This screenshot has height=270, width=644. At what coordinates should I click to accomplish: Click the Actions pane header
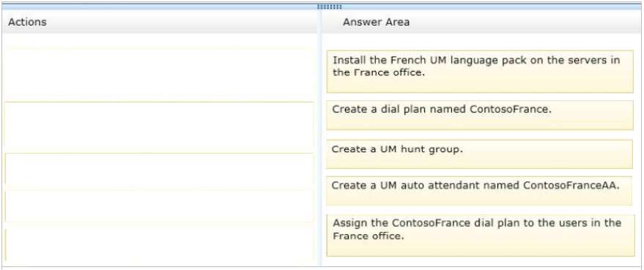point(160,22)
